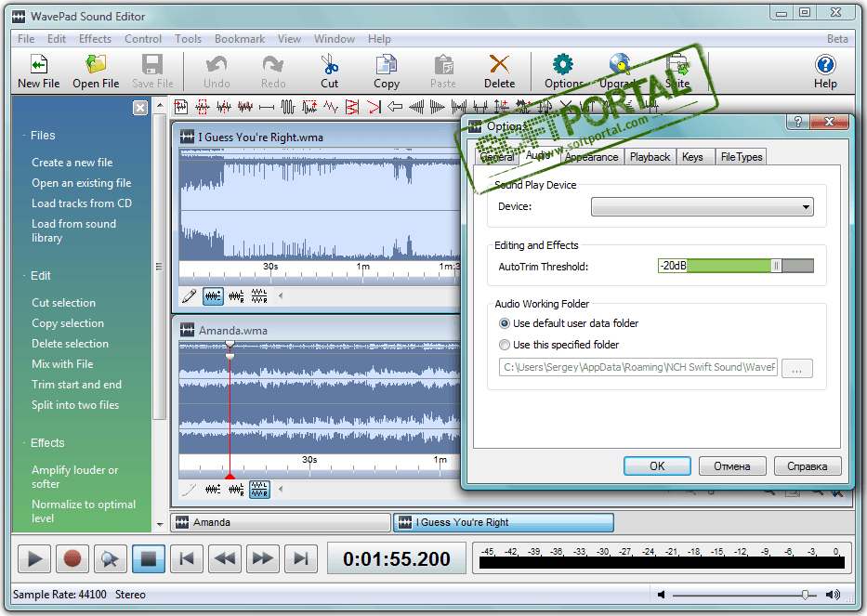
Task: Open the Effects menu
Action: pos(95,39)
